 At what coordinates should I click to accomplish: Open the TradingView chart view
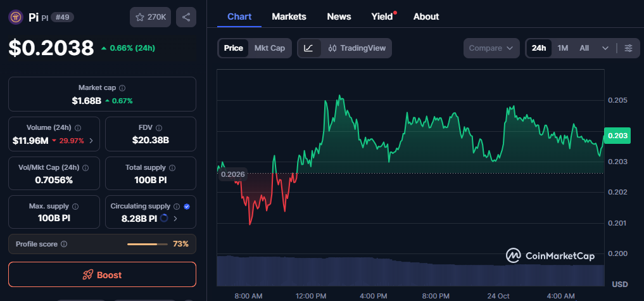357,48
